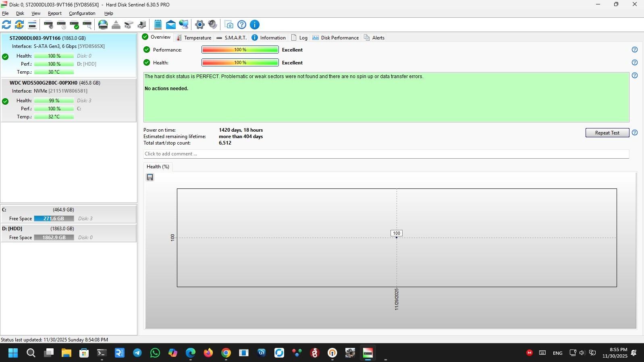Switch to the Temperature tab

tap(194, 38)
